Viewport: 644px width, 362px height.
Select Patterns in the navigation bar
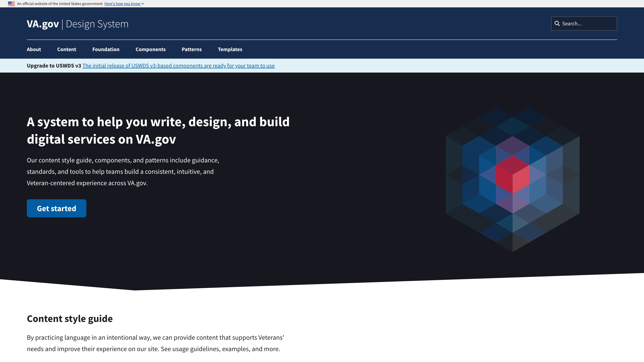tap(192, 49)
